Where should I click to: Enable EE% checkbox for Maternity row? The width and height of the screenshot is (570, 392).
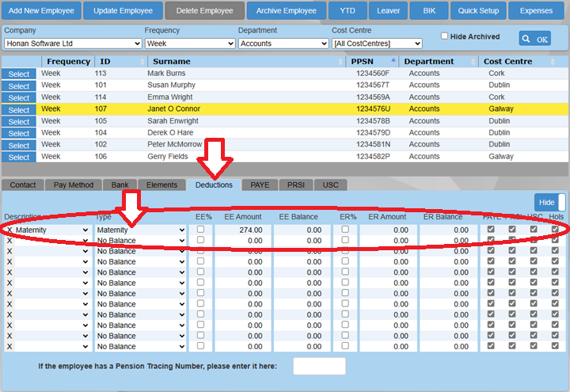coord(200,230)
